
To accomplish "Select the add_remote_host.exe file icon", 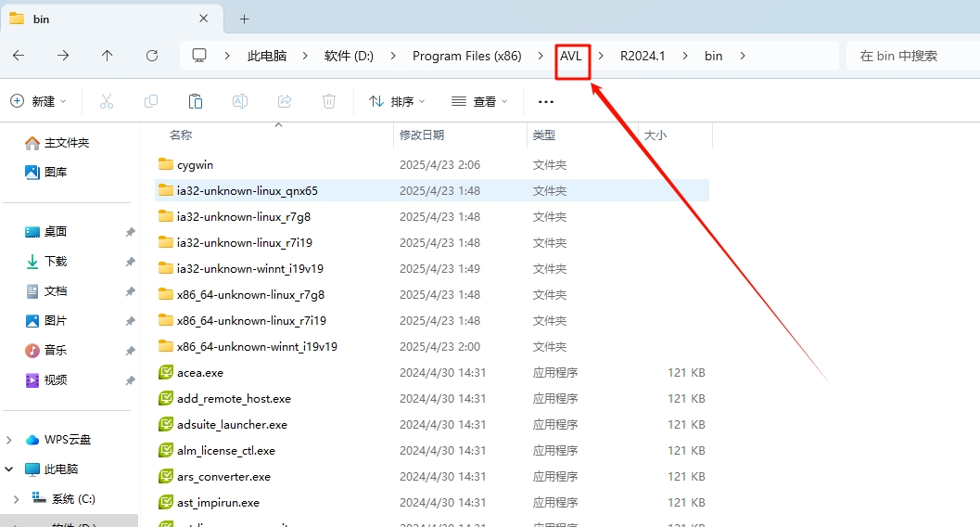I will click(166, 398).
